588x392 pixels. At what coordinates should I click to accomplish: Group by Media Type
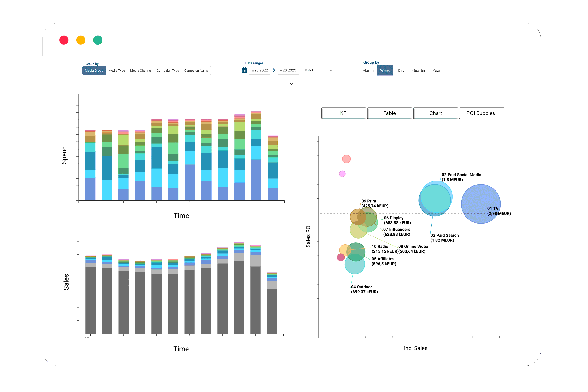tap(117, 70)
